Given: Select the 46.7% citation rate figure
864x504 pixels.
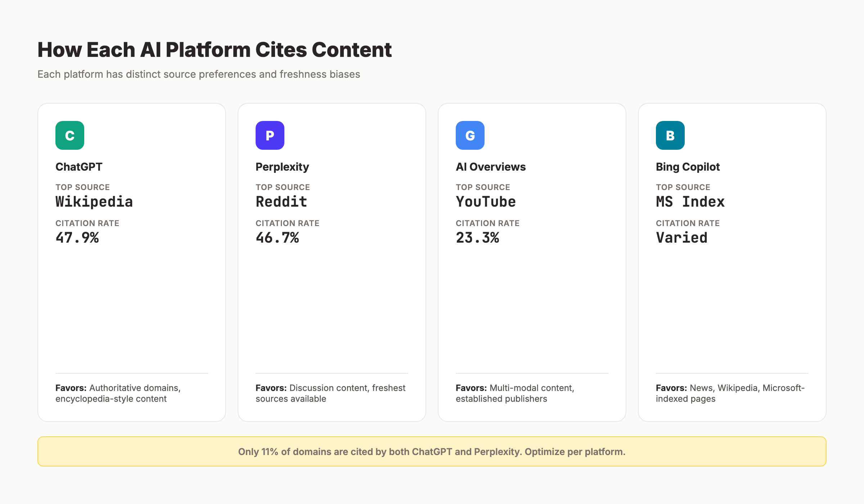Looking at the screenshot, I should (x=277, y=237).
